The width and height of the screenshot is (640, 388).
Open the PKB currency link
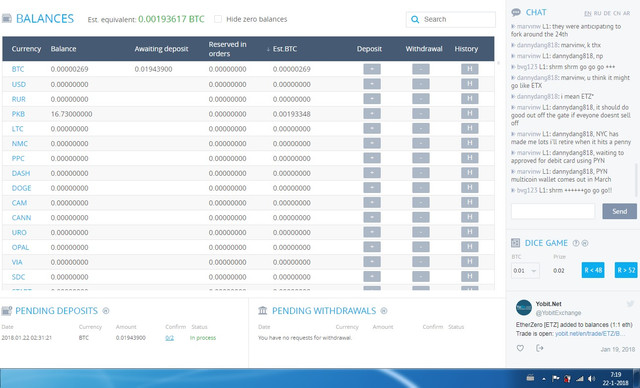18,114
